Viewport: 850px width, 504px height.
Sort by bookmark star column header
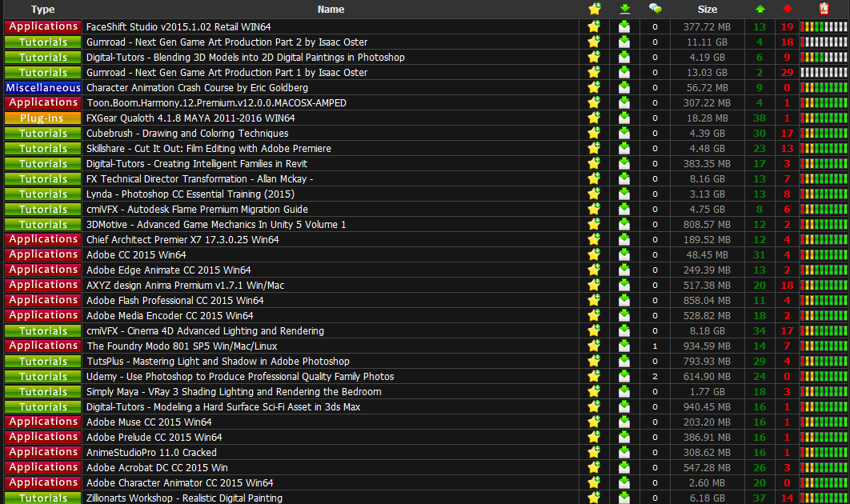[594, 9]
